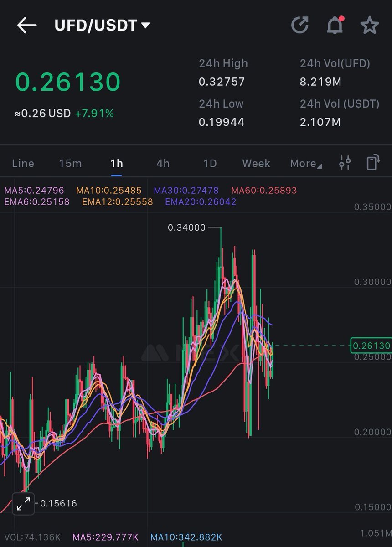This screenshot has width=392, height=547.
Task: Select the 15m interval
Action: pyautogui.click(x=70, y=163)
